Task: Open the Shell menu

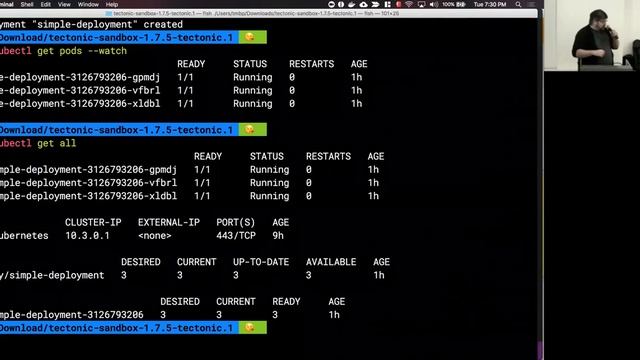Action: click(x=27, y=4)
